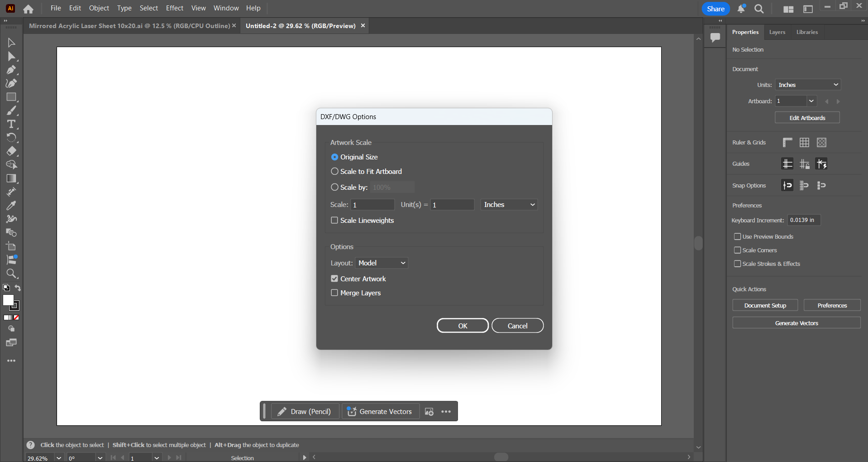868x462 pixels.
Task: Show the transparency grid icon
Action: pos(821,143)
